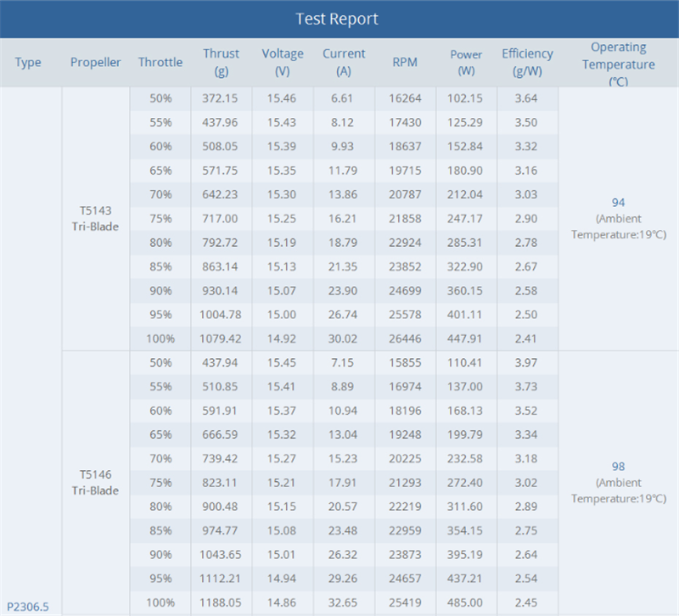Select the P2306.5 motor type label

click(x=28, y=607)
